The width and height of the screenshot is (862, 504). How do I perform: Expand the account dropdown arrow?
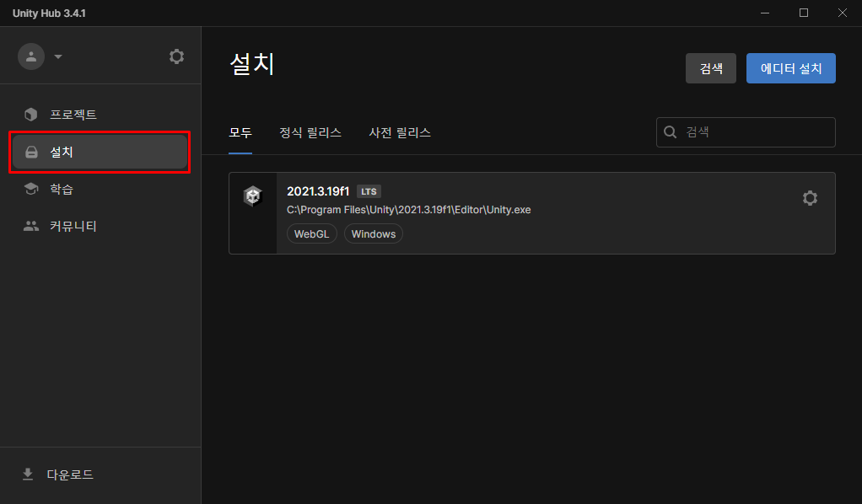click(58, 56)
